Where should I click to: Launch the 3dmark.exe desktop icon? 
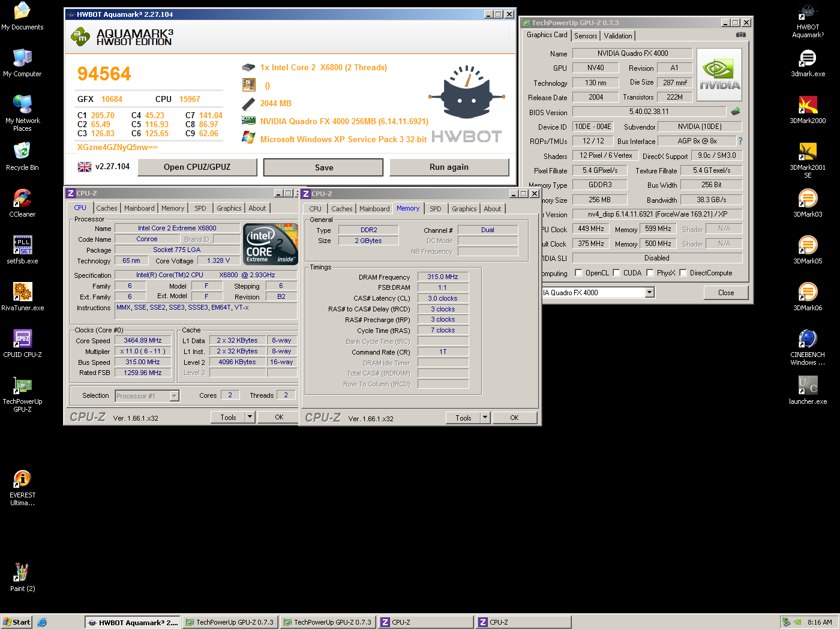click(x=808, y=63)
